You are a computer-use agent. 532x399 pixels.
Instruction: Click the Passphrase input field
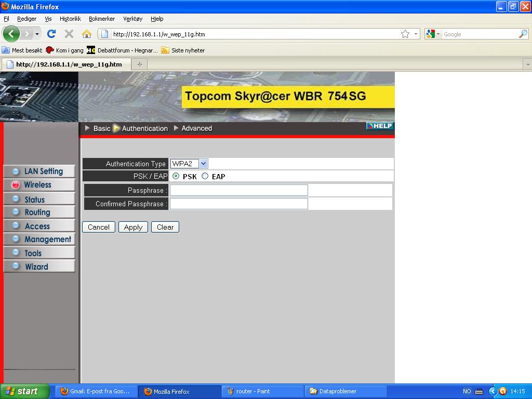click(239, 190)
